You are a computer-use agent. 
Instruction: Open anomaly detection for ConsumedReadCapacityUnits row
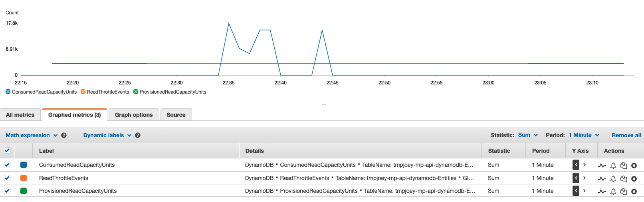[602, 165]
